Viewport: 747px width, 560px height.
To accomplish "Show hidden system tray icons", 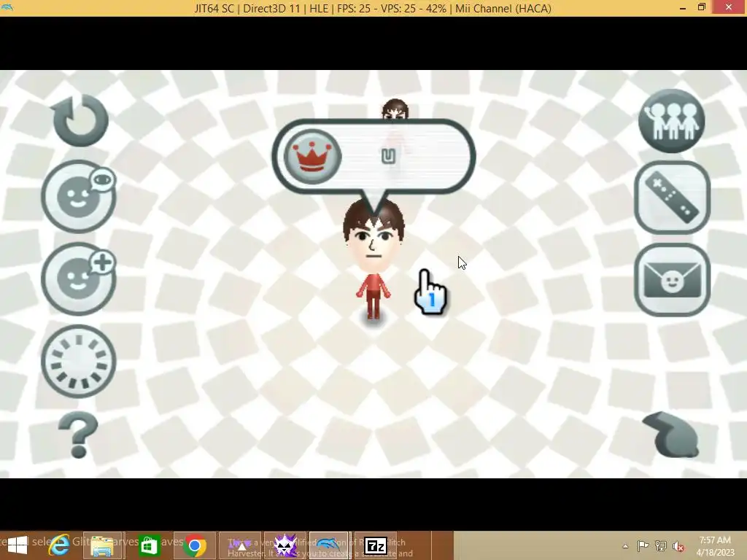I will point(625,546).
